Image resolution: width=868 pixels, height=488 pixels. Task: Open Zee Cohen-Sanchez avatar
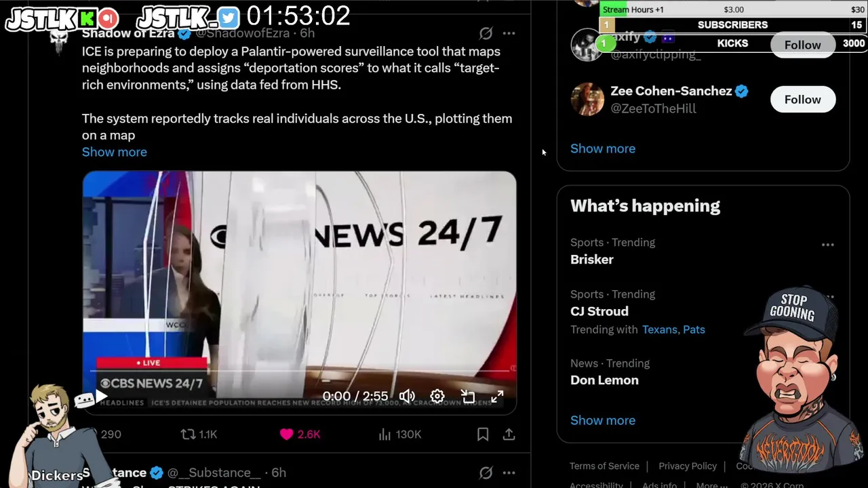tap(587, 100)
